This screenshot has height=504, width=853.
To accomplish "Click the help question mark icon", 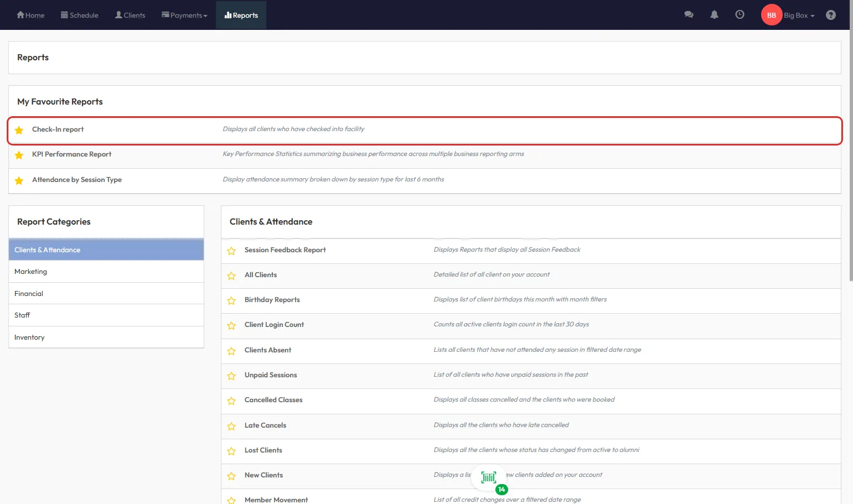I will point(830,15).
